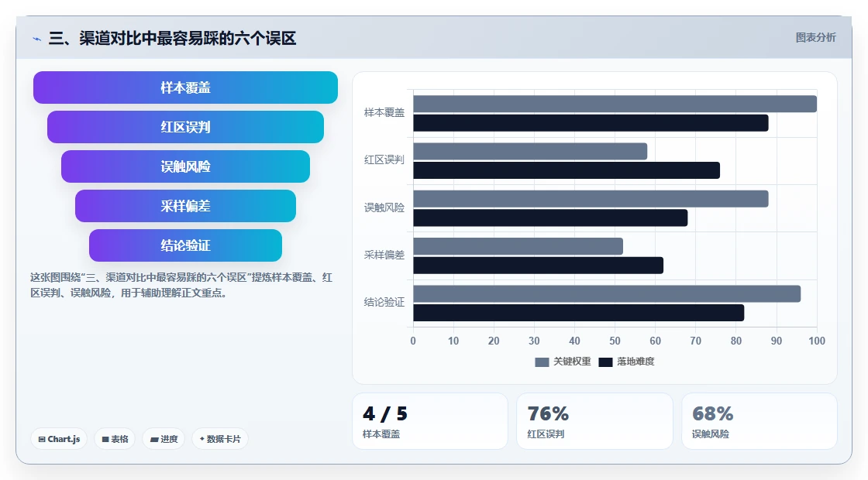The height and width of the screenshot is (480, 868).
Task: Click the gray 结论验证 关键权重 chart bar
Action: 607,293
